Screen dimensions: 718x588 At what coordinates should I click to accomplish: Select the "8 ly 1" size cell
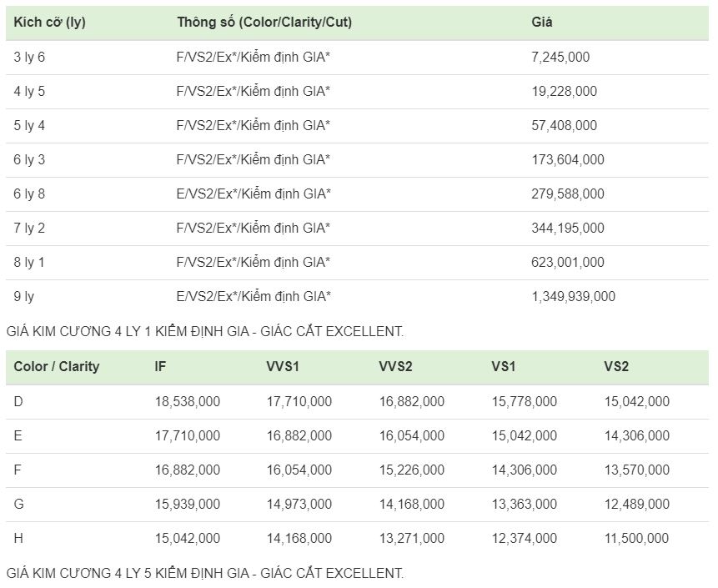pyautogui.click(x=30, y=262)
